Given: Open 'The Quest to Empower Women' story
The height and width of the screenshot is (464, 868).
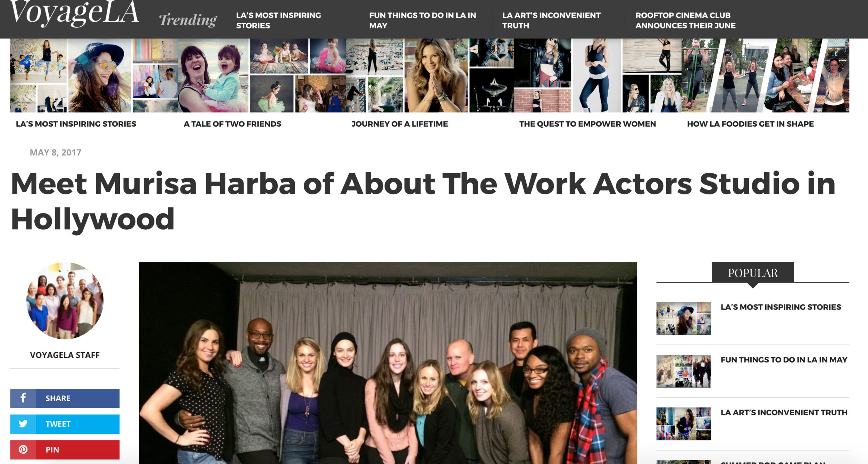Looking at the screenshot, I should 587,124.
